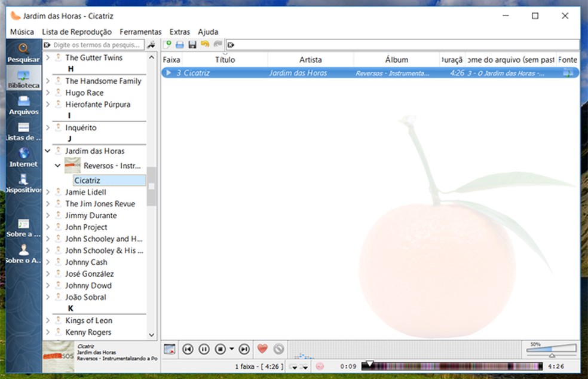Open the Extras menu
The height and width of the screenshot is (379, 588).
[180, 32]
